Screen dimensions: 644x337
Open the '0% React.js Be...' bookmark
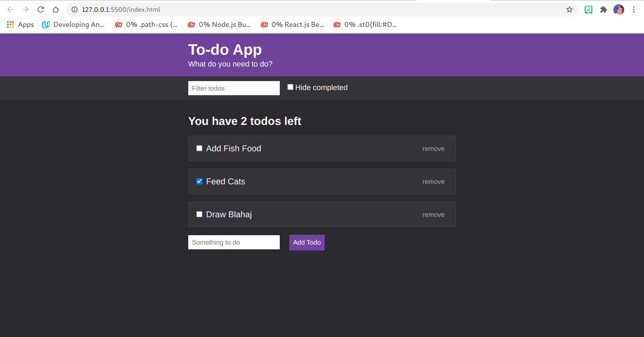click(x=293, y=24)
